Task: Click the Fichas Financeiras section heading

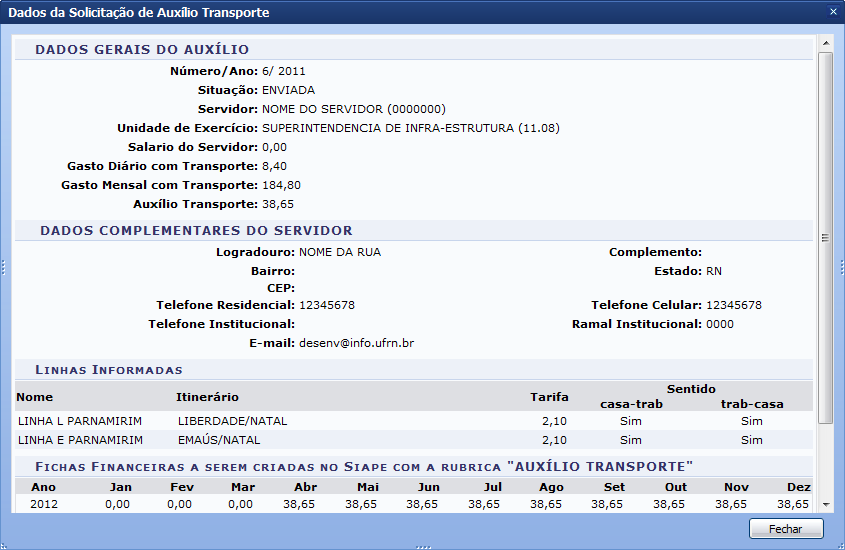Action: [364, 466]
